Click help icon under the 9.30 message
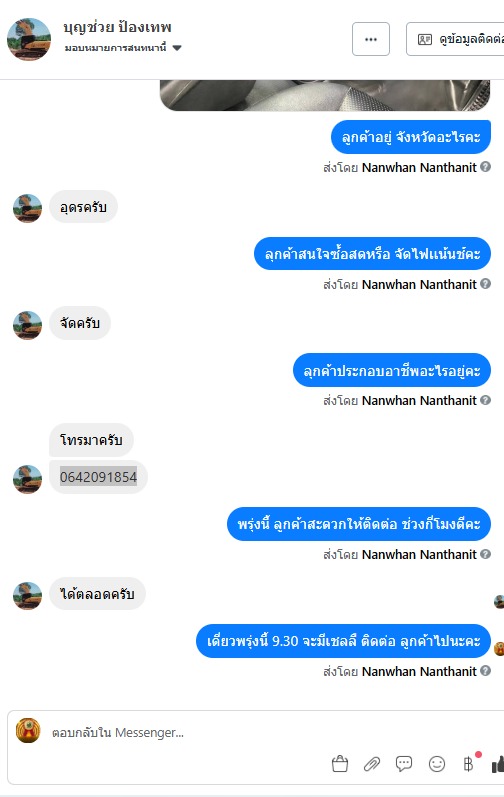 (x=485, y=671)
